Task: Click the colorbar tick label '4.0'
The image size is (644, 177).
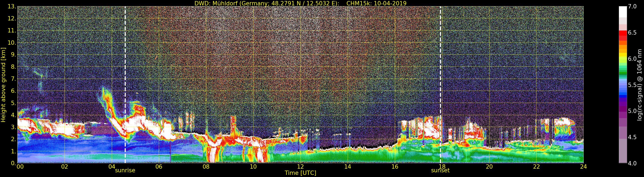Action: tap(632, 163)
